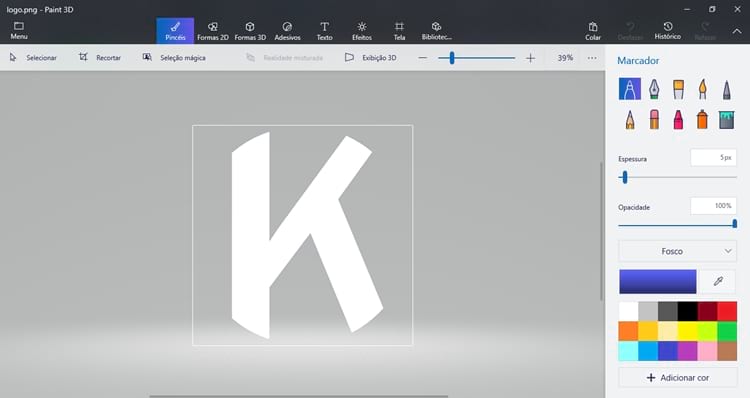Expand the Fosco material dropdown

click(x=677, y=251)
